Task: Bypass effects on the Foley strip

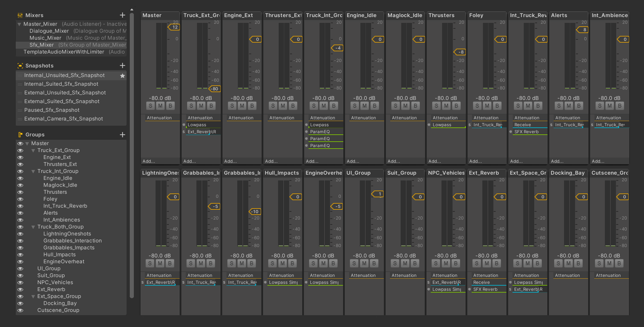Action: (x=497, y=106)
